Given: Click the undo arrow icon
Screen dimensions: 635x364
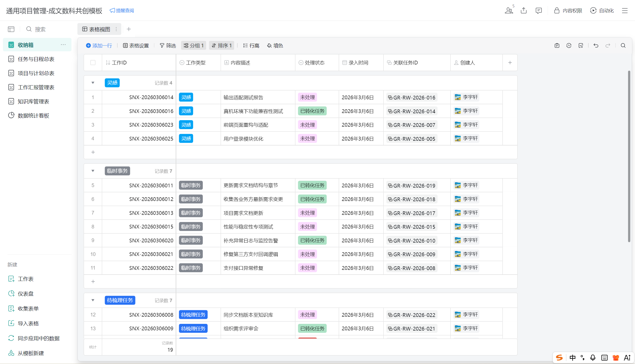Looking at the screenshot, I should pyautogui.click(x=596, y=46).
